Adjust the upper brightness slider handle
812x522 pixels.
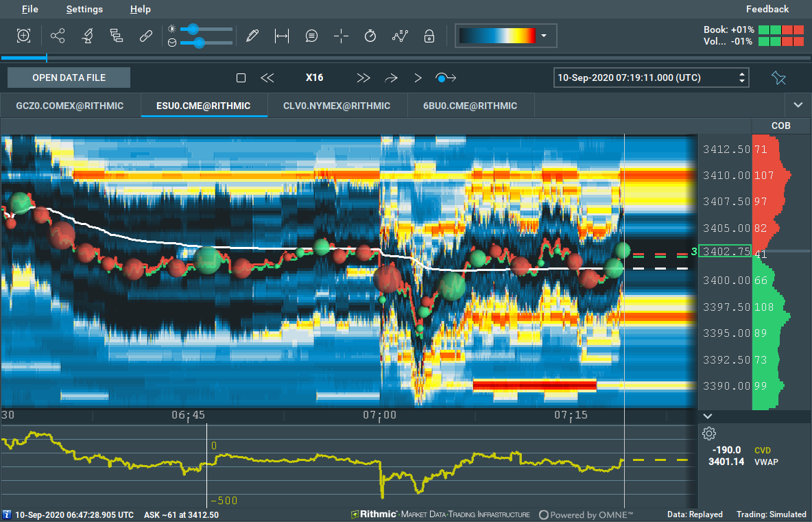point(193,29)
